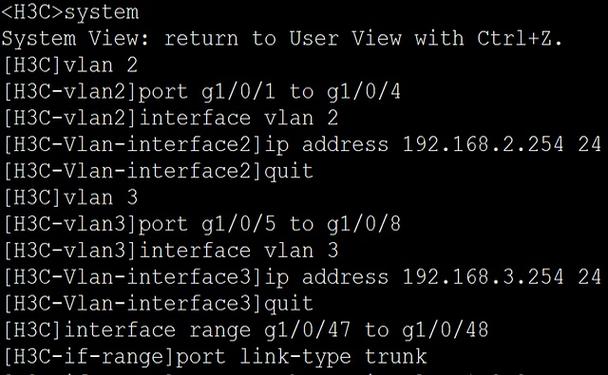Screen dimensions: 608x375
Task: Place cursor on 'vlan 2' command
Action: point(101,65)
